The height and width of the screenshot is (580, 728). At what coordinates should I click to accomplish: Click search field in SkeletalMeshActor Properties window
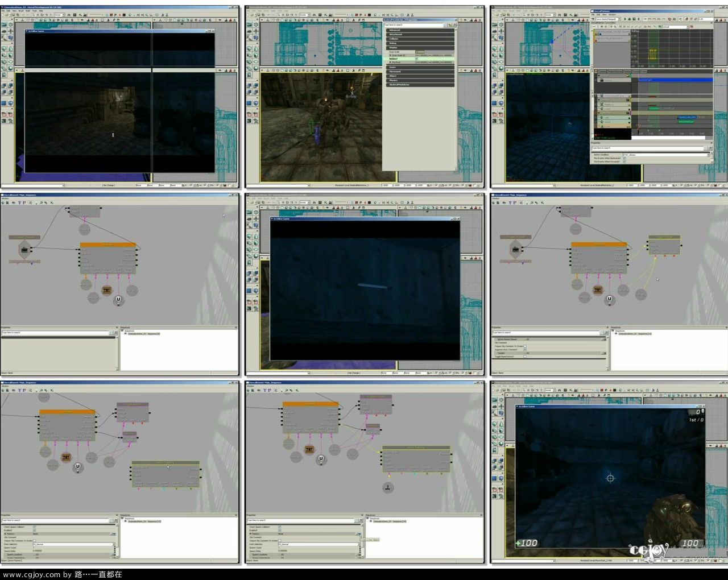pos(413,25)
